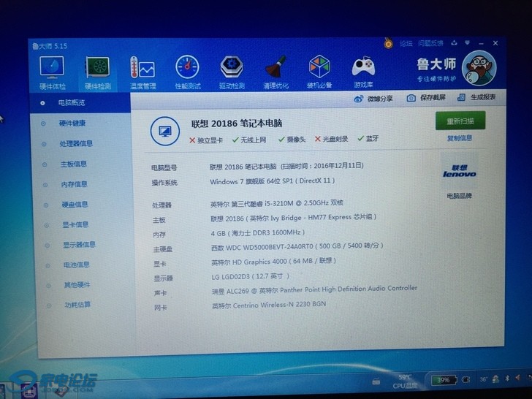
Task: Open 清理优化 cleanup broom icon
Action: point(275,72)
